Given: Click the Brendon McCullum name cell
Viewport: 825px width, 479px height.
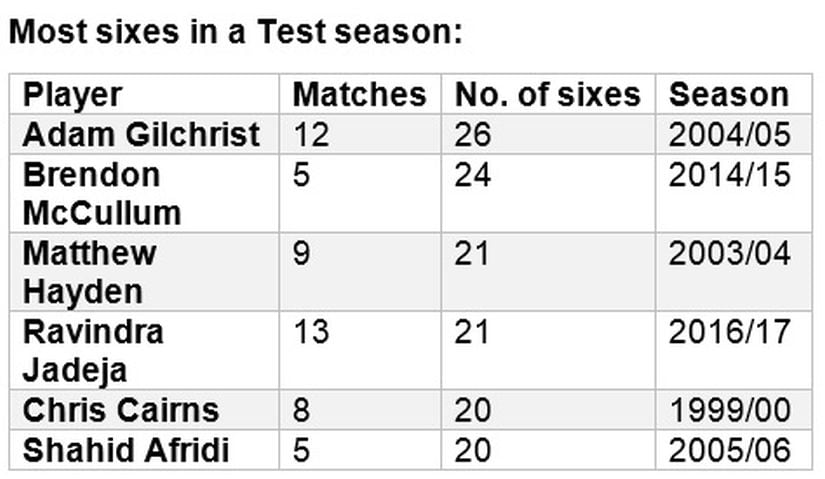Looking at the screenshot, I should 144,193.
